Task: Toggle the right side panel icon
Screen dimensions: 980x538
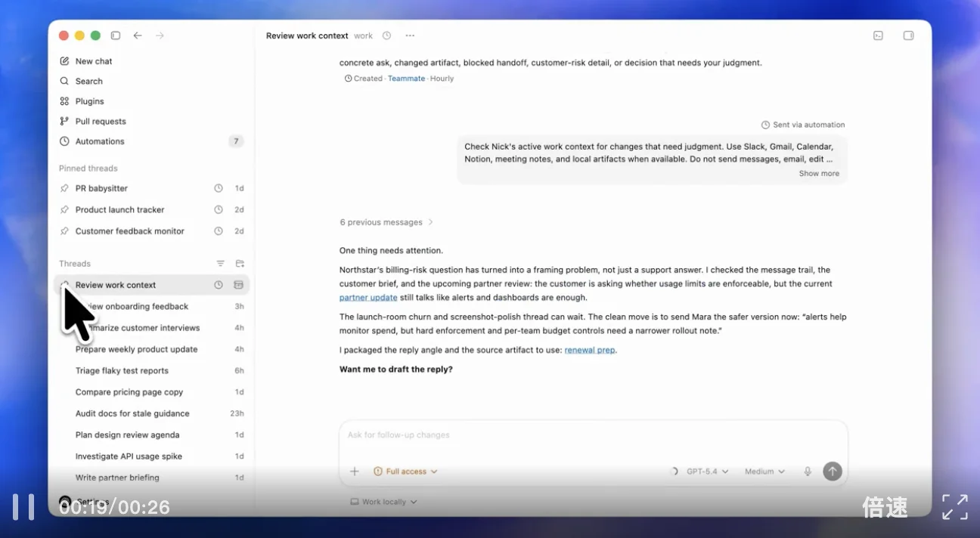Action: 909,36
